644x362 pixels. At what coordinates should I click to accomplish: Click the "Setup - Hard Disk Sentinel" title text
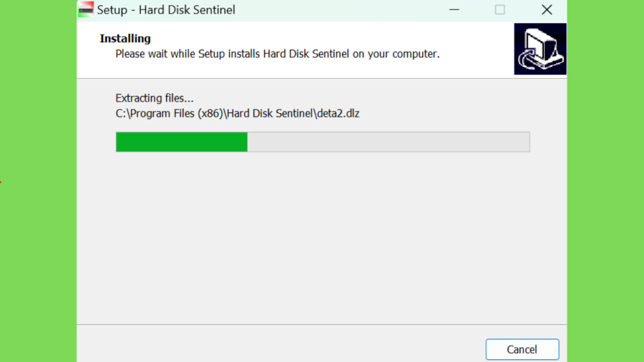click(x=166, y=10)
